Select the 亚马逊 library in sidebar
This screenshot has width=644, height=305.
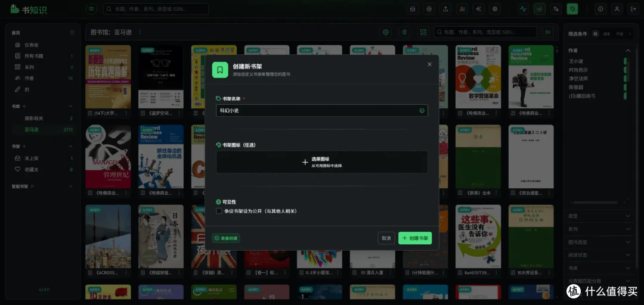(x=44, y=129)
